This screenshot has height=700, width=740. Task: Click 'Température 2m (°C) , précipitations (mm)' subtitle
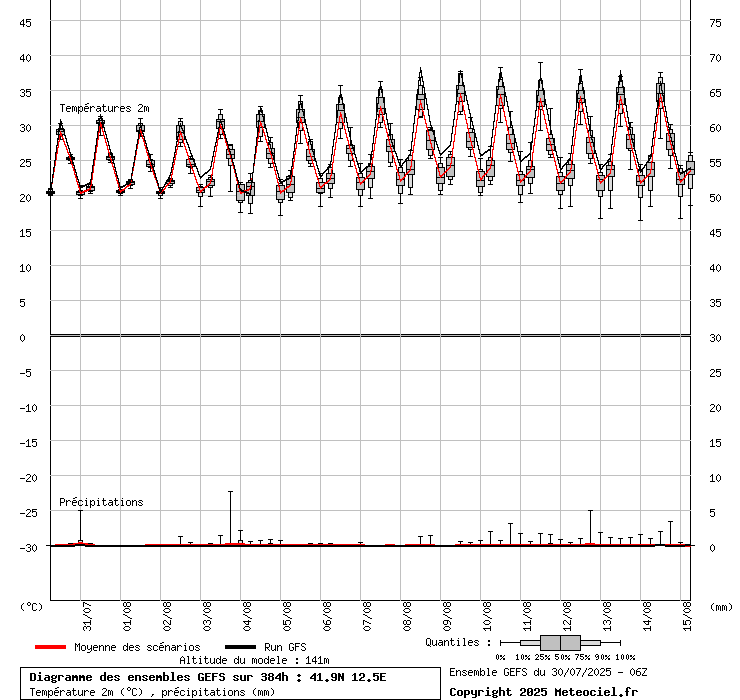point(152,692)
